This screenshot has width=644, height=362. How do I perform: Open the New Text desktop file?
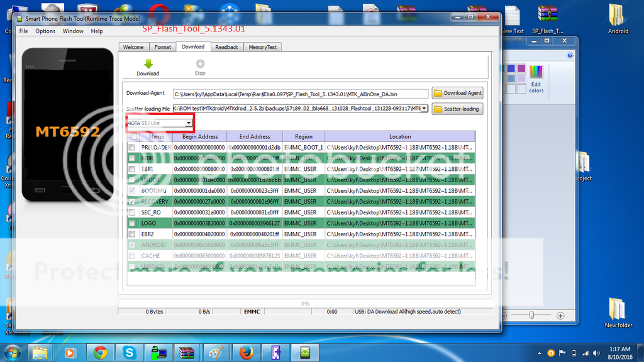513,19
